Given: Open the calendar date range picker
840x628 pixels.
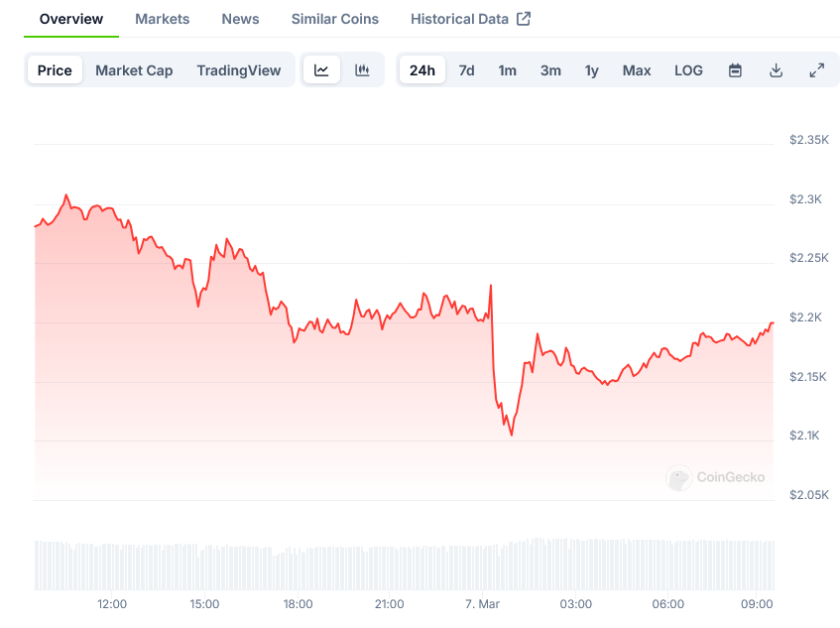Looking at the screenshot, I should pos(735,70).
